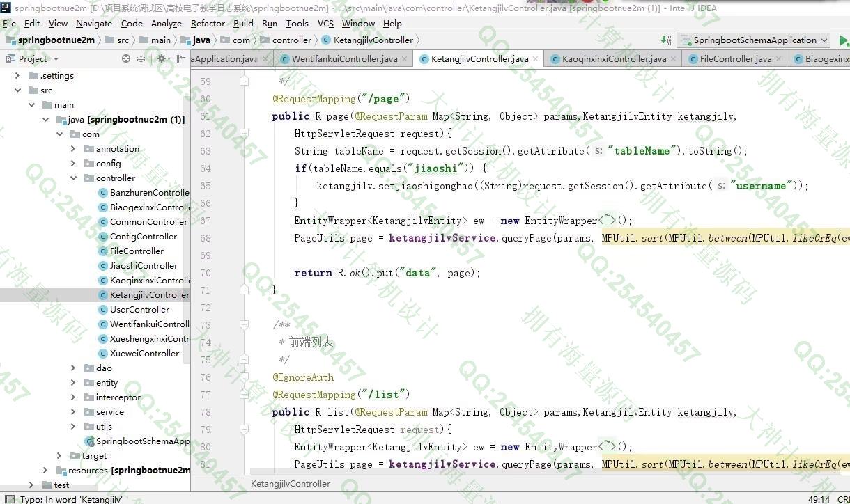Close the FileController.java tab
Image resolution: width=850 pixels, height=504 pixels.
pos(779,59)
